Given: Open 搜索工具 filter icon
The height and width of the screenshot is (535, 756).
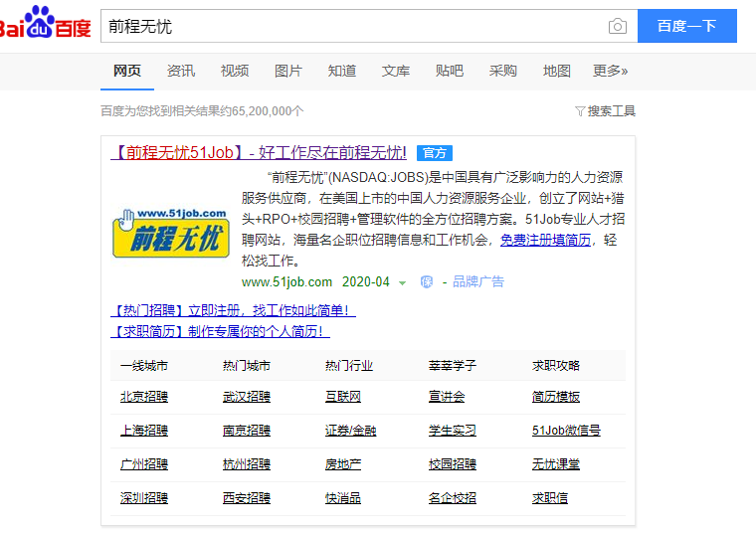Looking at the screenshot, I should coord(580,111).
